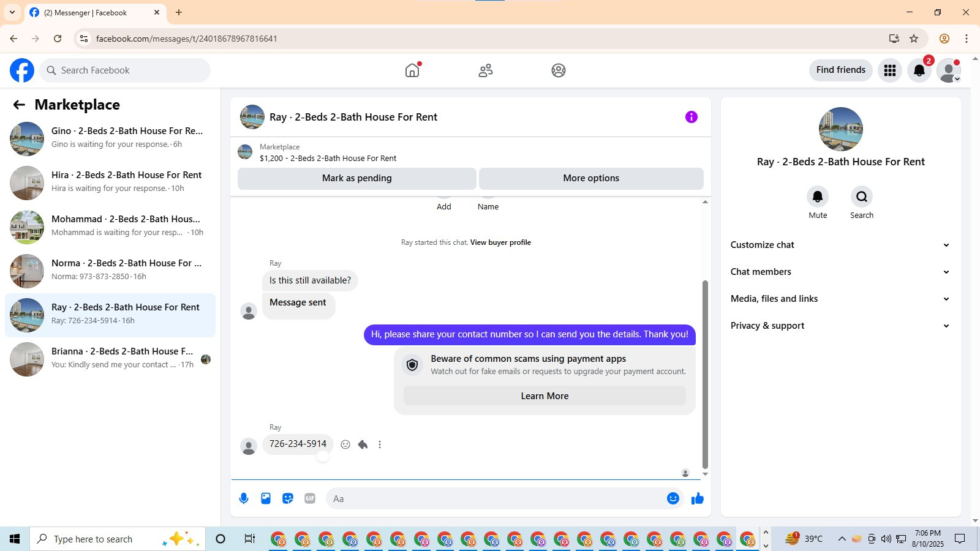980x551 pixels.
Task: Open Windows Start menu
Action: [15, 539]
